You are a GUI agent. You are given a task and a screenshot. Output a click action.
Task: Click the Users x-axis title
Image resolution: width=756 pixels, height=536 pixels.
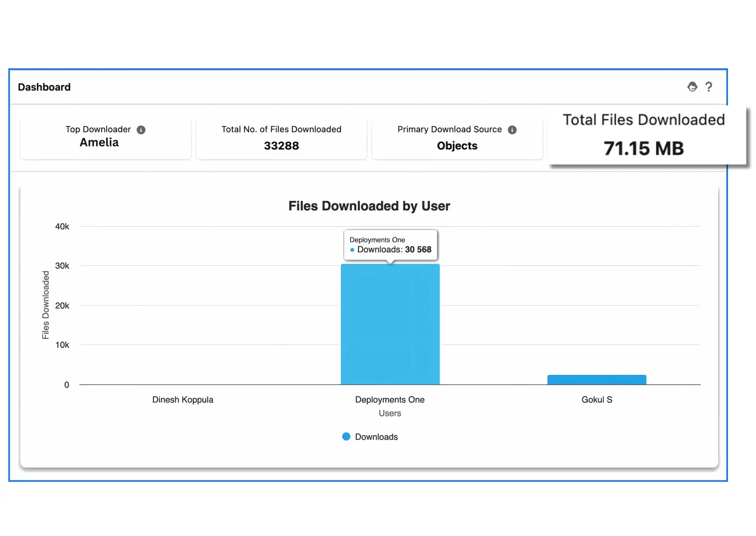[x=390, y=413]
